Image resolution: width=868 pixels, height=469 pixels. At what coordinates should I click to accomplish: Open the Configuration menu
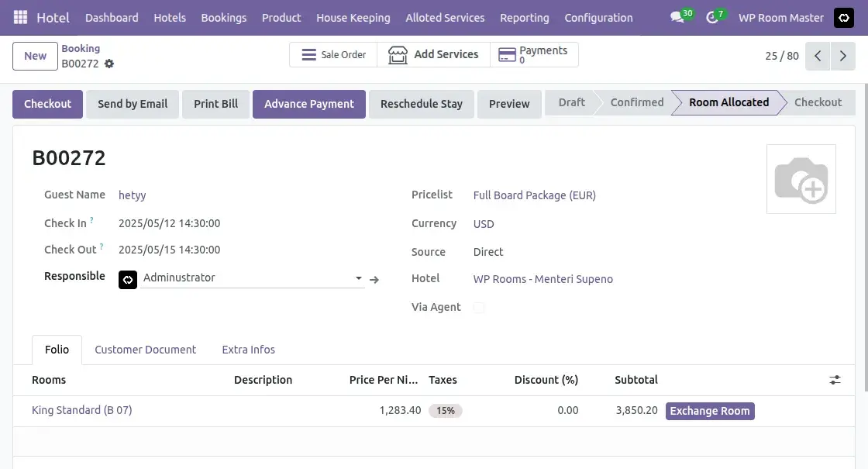[x=598, y=17]
